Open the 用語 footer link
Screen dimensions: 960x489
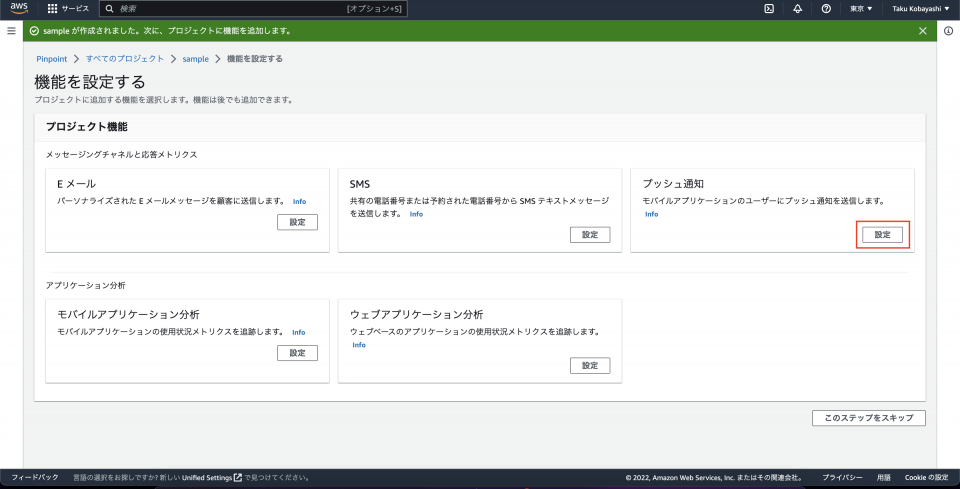(883, 477)
